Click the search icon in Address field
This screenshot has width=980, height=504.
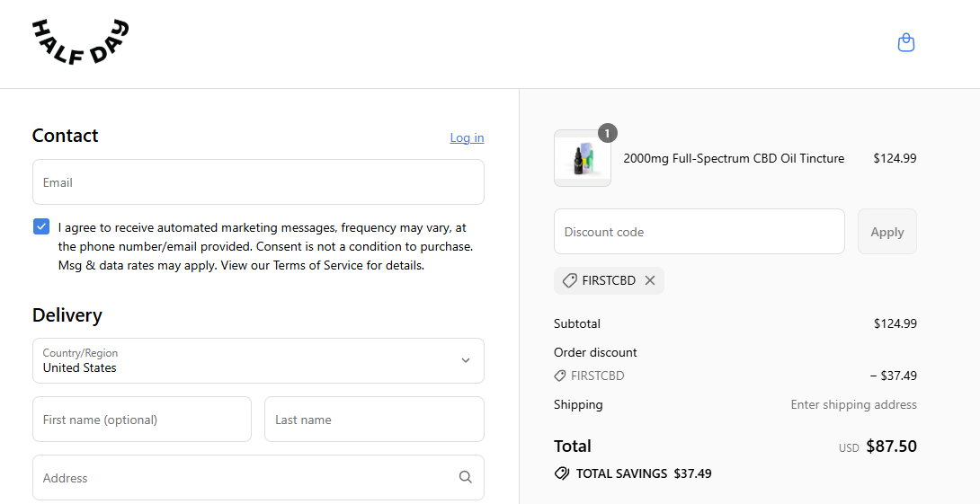click(465, 477)
